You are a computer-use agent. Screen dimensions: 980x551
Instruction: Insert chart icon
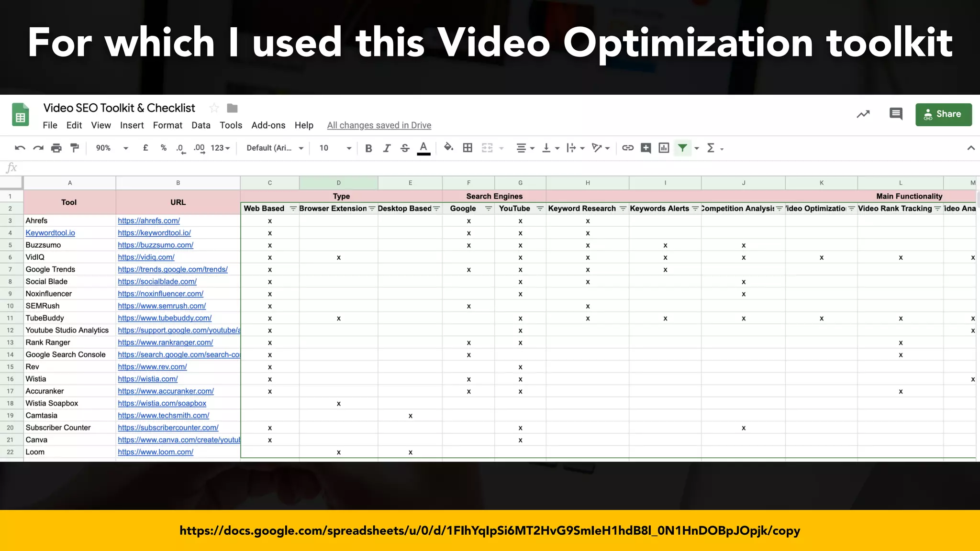point(664,148)
